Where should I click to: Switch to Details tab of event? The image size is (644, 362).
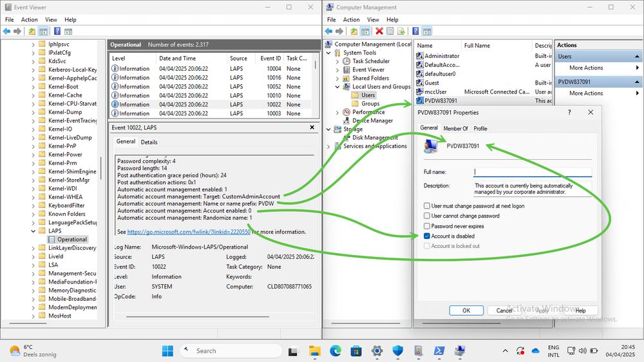(149, 142)
